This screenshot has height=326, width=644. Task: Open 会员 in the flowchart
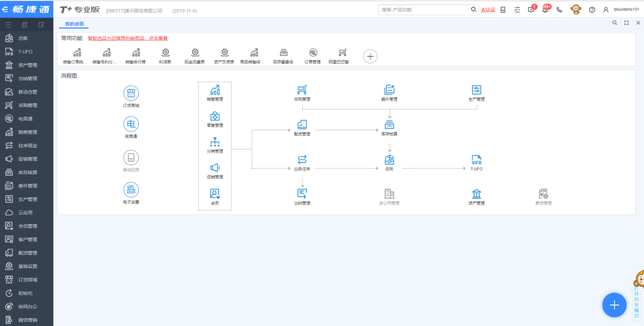(x=215, y=197)
